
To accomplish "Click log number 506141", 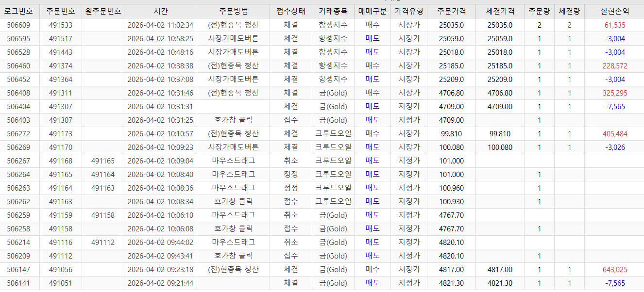I will tap(19, 283).
